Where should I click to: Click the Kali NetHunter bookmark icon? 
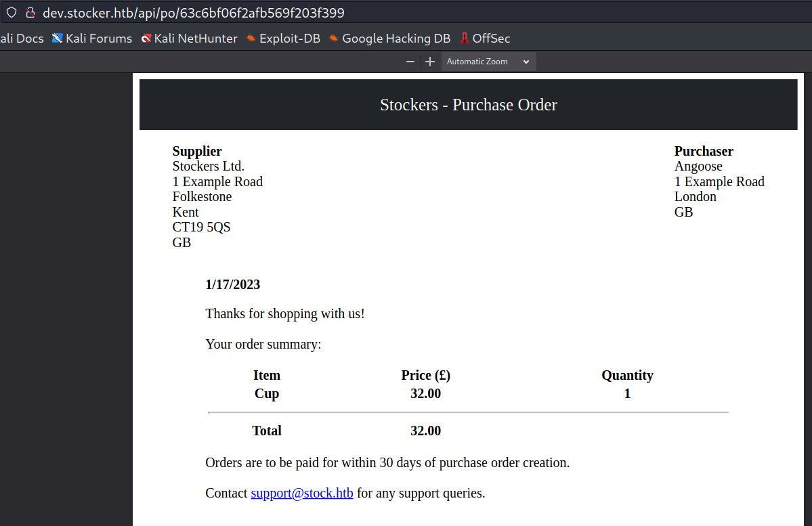click(146, 39)
